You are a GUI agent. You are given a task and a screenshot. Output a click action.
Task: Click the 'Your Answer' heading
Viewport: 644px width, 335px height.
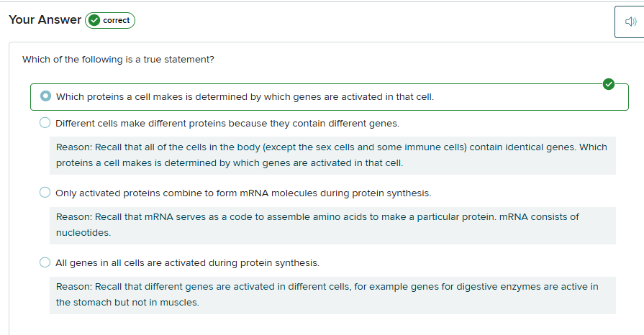(x=45, y=20)
